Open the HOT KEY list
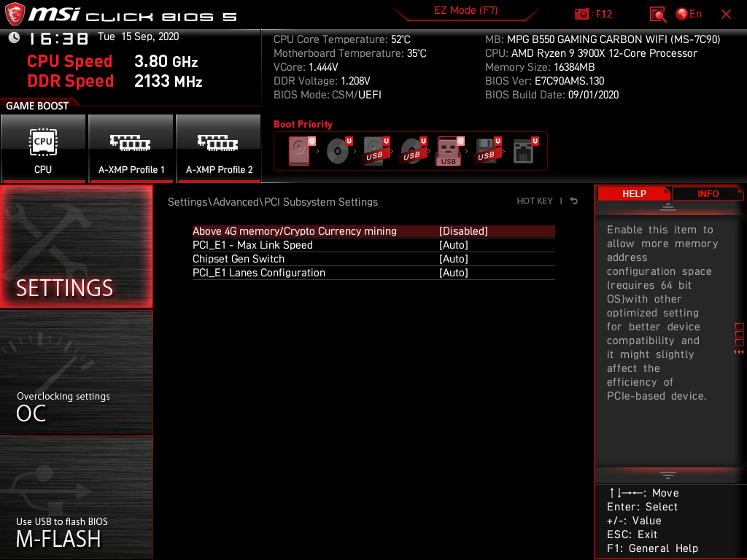The height and width of the screenshot is (560, 747). (x=535, y=201)
